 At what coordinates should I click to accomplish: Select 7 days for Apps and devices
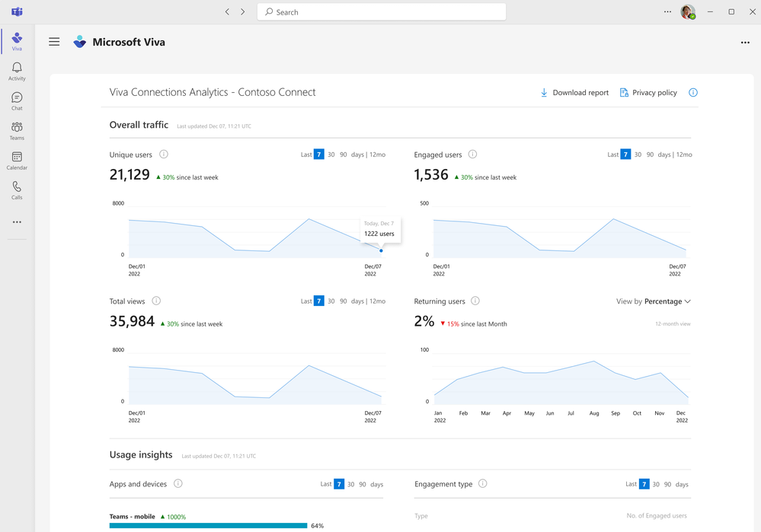click(339, 484)
